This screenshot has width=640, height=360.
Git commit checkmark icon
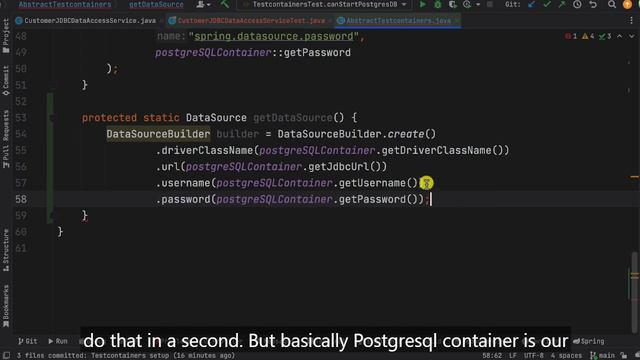click(x=547, y=4)
